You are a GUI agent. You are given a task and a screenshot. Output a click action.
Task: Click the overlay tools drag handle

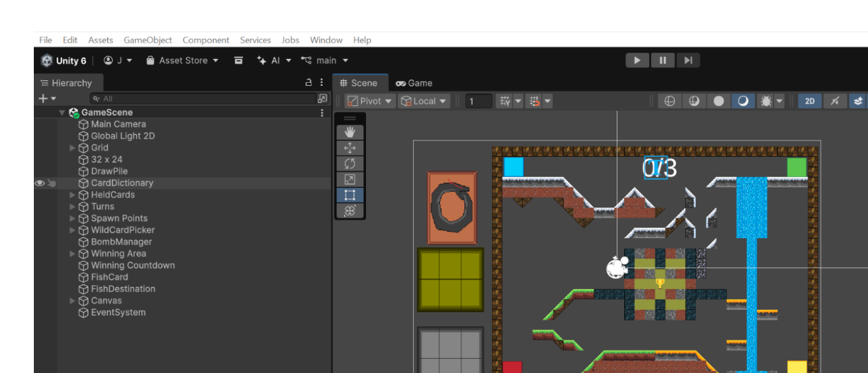click(350, 118)
